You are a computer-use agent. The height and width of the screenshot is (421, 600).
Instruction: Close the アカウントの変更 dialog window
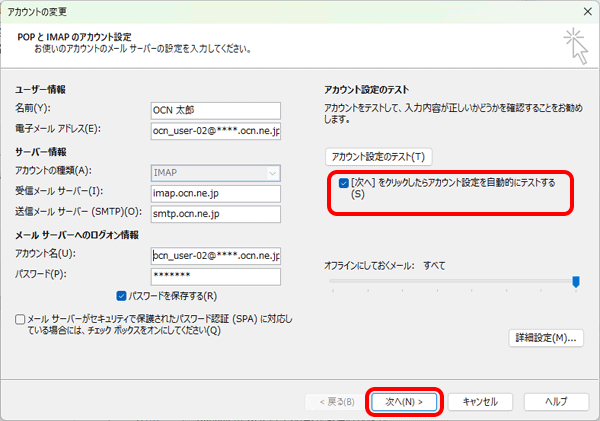(x=581, y=10)
